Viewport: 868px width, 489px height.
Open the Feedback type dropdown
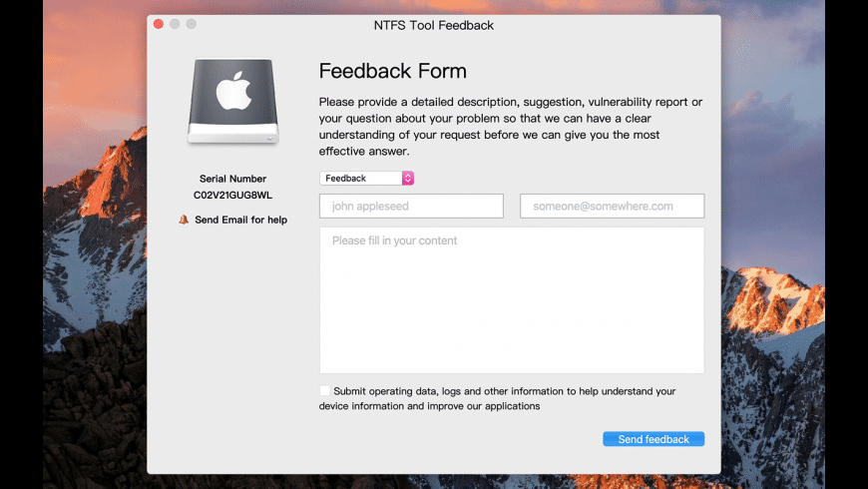[x=366, y=178]
